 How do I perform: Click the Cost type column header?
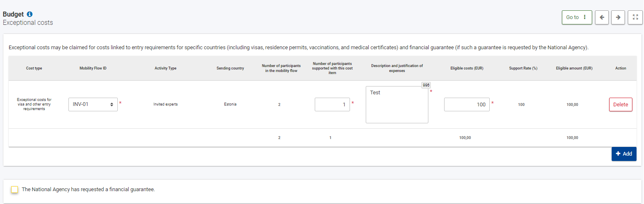(34, 68)
